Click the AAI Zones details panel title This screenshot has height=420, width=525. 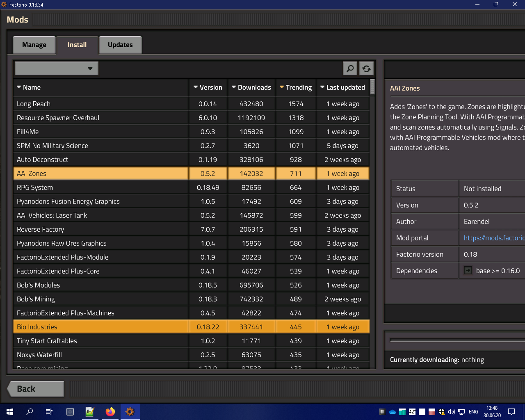[x=405, y=88]
